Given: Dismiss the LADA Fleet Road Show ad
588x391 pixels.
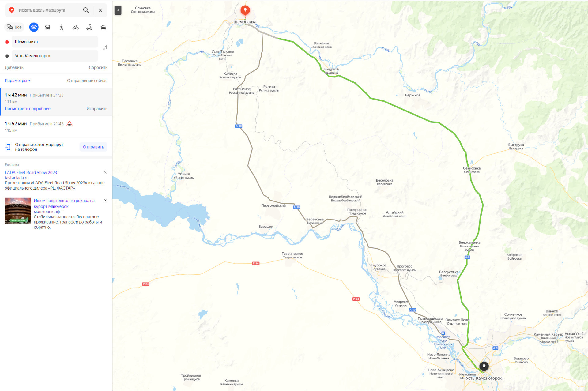Looking at the screenshot, I should pos(105,172).
